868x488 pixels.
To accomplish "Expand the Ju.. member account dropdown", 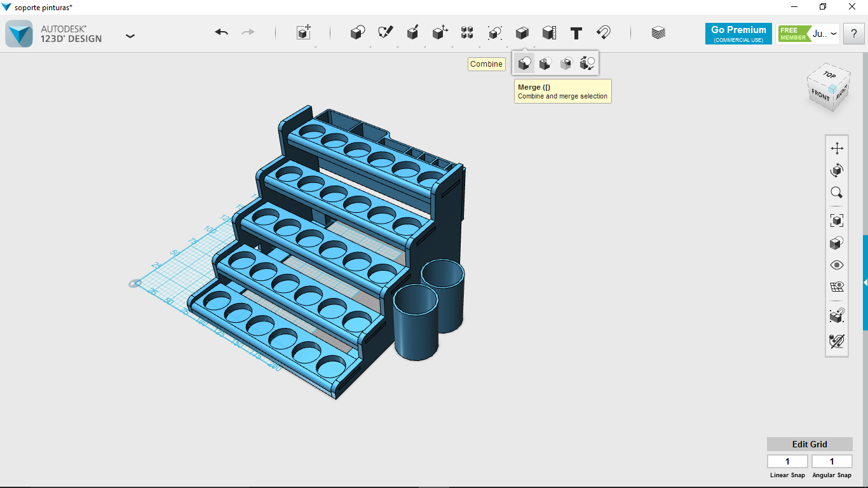I will 834,34.
